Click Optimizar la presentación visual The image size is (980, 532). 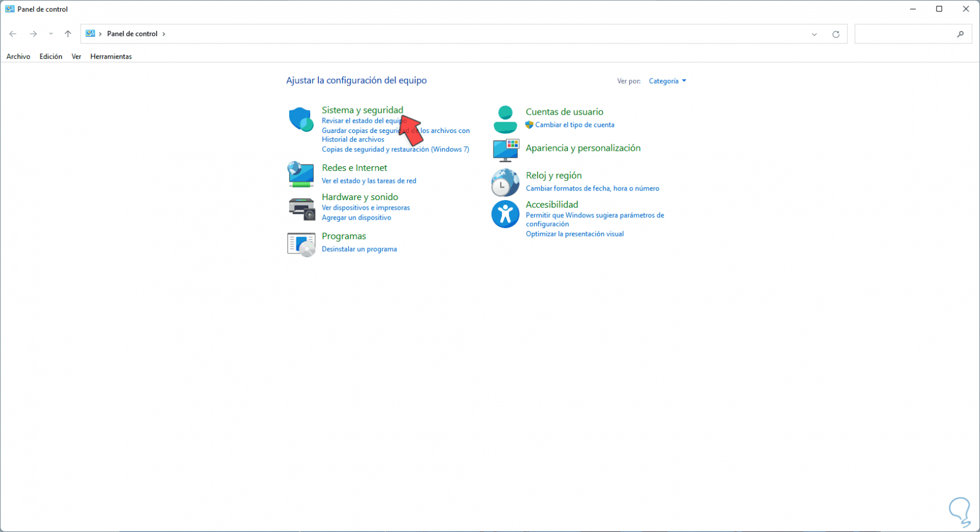point(575,234)
